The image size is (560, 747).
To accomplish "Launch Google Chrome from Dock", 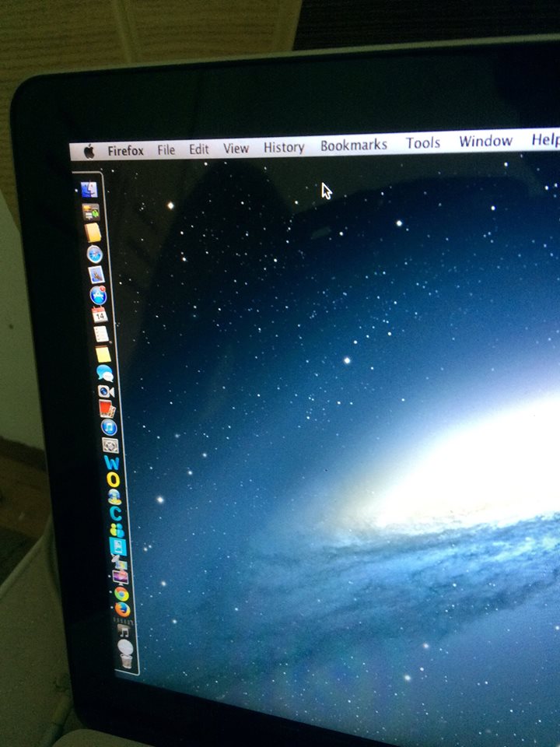I will (x=121, y=594).
